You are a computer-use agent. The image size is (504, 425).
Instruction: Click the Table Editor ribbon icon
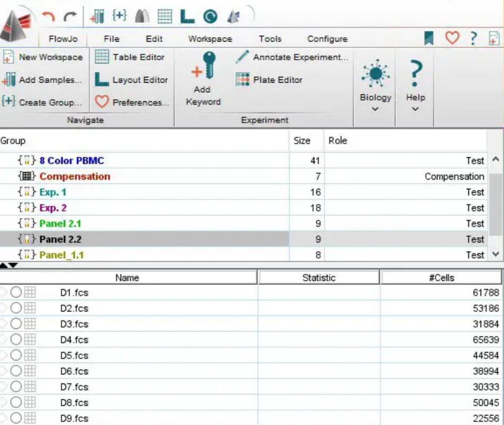click(102, 57)
